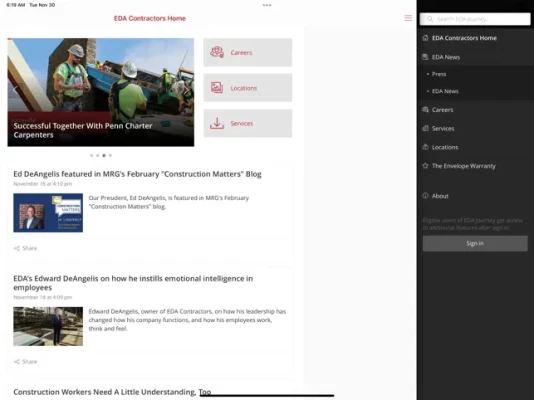Open EDA Contractors Home in sidebar
The width and height of the screenshot is (534, 400).
[475, 38]
